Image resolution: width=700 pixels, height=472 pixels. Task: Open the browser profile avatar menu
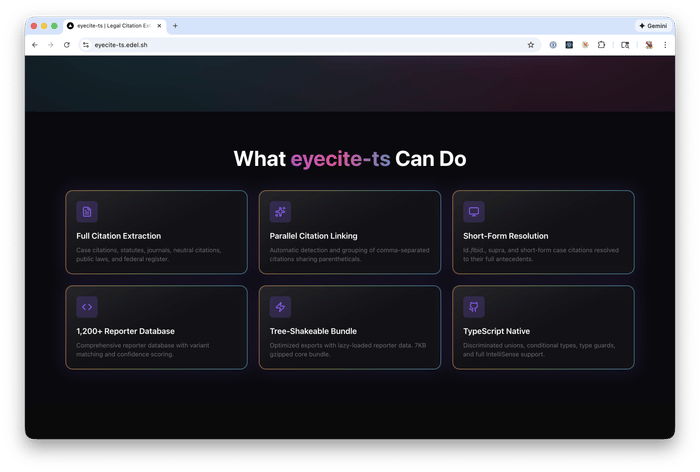tap(648, 45)
